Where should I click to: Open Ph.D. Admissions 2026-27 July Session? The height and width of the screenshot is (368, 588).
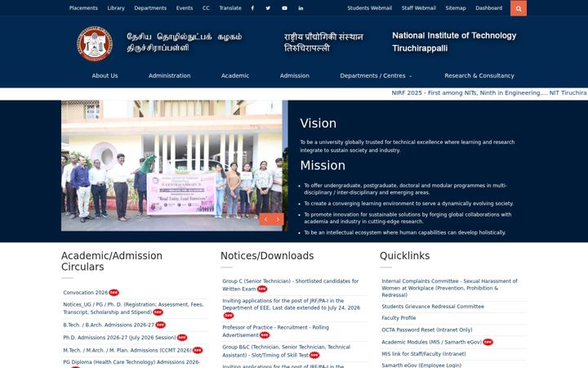(x=119, y=338)
